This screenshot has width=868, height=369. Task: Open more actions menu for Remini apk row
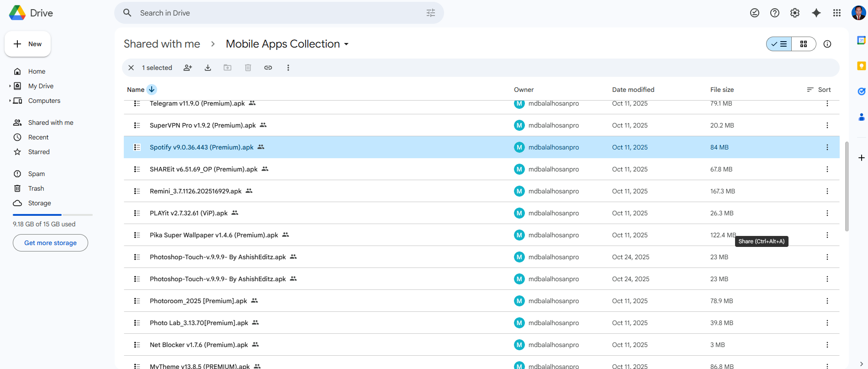(827, 191)
